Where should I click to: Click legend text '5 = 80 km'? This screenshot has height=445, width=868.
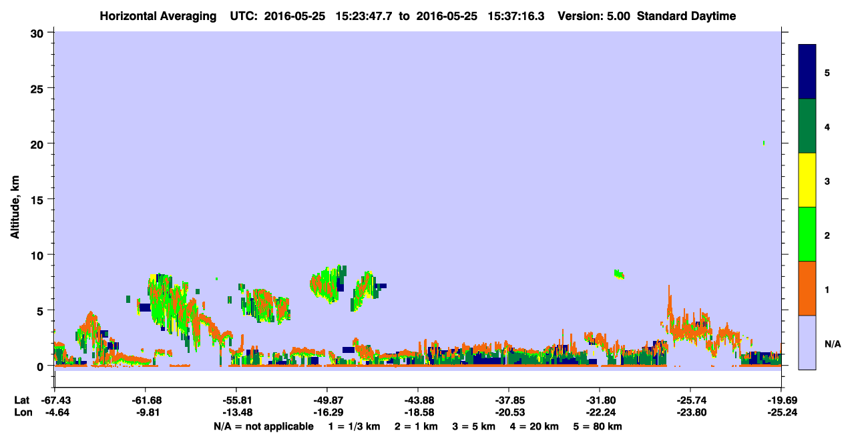point(598,426)
